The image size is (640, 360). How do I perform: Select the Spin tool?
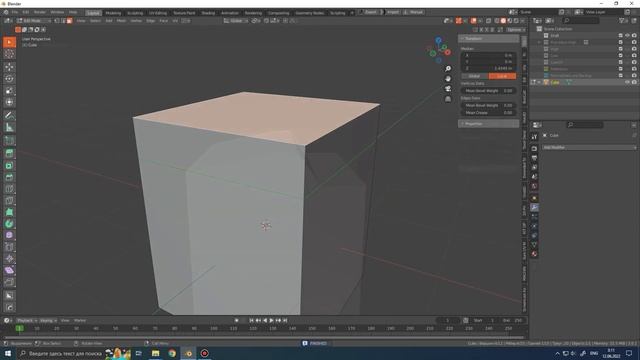[x=9, y=224]
